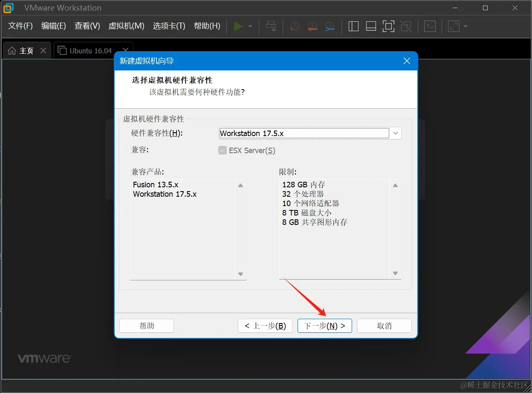This screenshot has height=393, width=532.
Task: Maximize the VMware Workstation window
Action: coord(485,8)
